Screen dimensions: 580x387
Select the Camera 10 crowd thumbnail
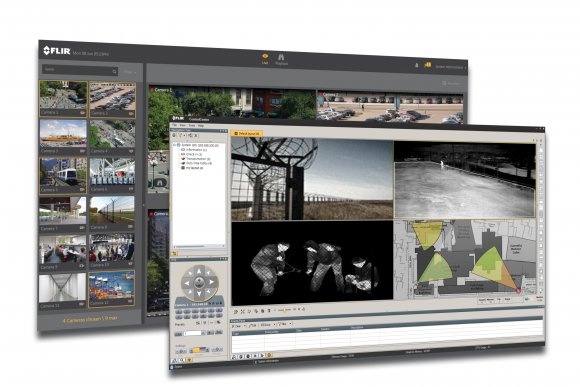[112, 251]
